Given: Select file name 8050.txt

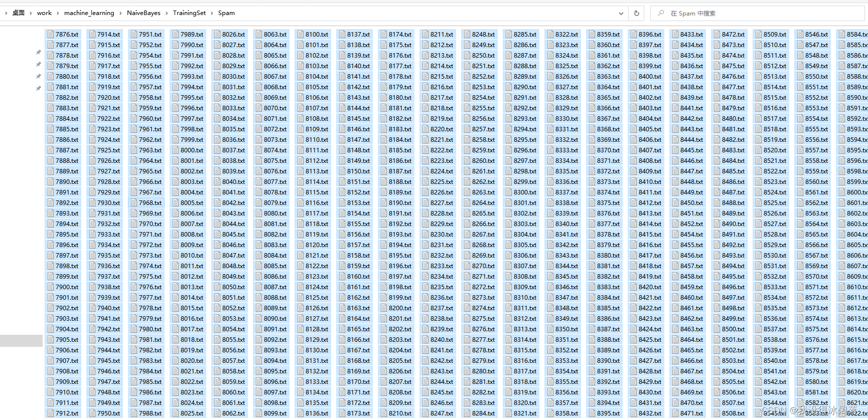Looking at the screenshot, I should click(234, 287).
